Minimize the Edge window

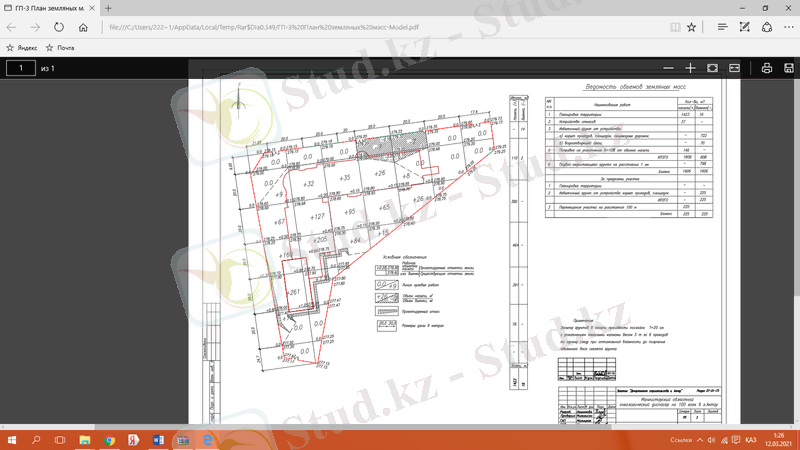click(742, 8)
